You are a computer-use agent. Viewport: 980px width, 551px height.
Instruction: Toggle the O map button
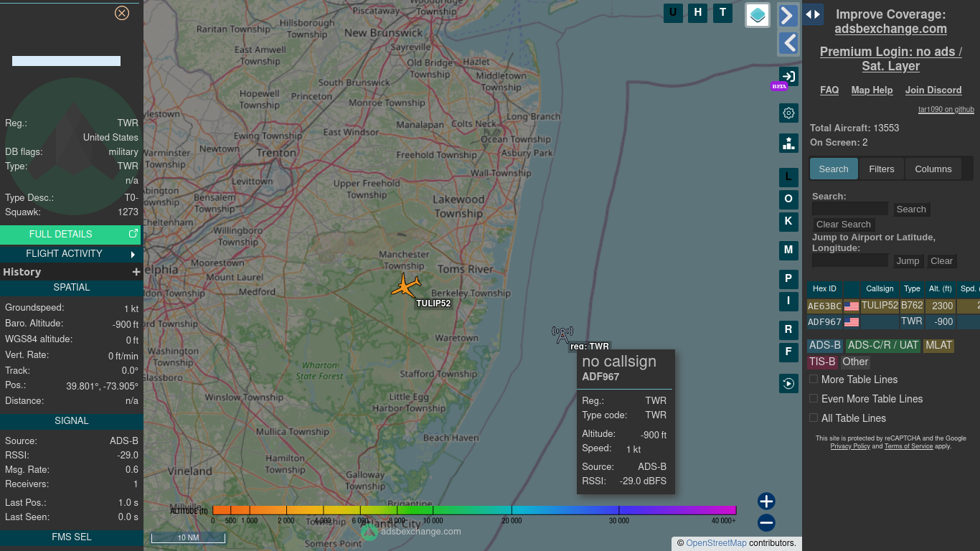click(x=788, y=199)
